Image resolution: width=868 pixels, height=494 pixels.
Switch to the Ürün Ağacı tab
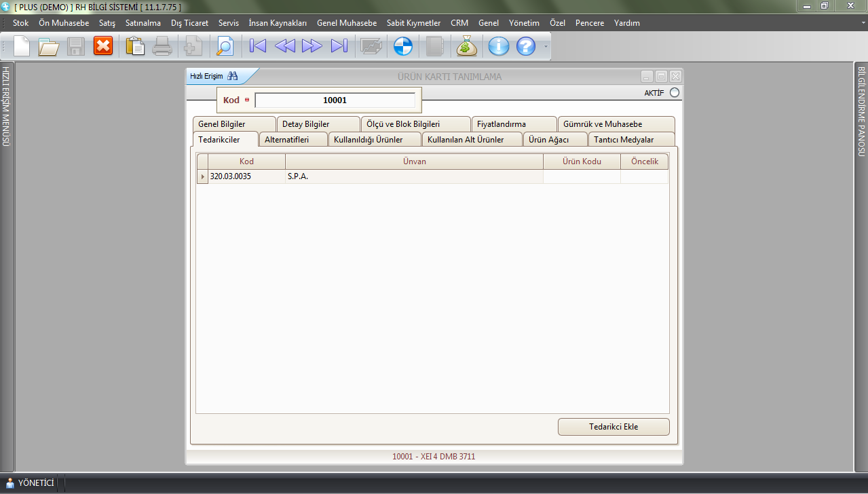pos(548,140)
